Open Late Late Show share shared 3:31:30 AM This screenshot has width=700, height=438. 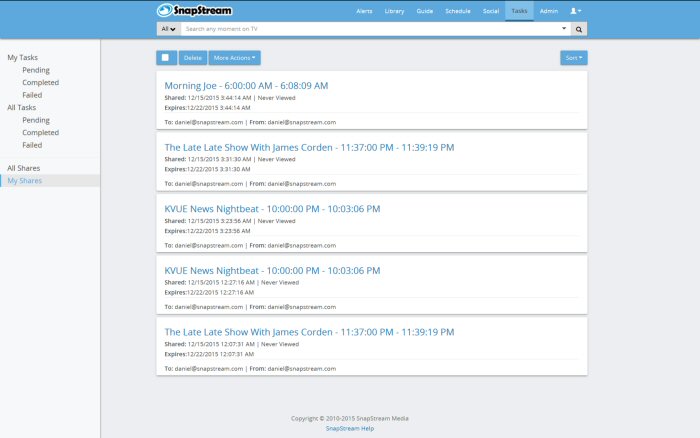309,147
